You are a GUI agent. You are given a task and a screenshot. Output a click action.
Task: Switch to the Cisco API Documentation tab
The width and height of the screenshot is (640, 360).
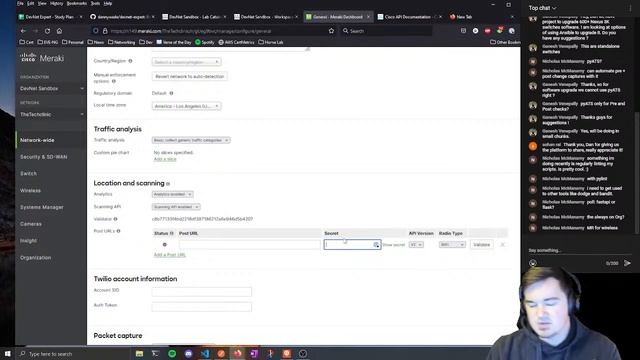tap(409, 17)
